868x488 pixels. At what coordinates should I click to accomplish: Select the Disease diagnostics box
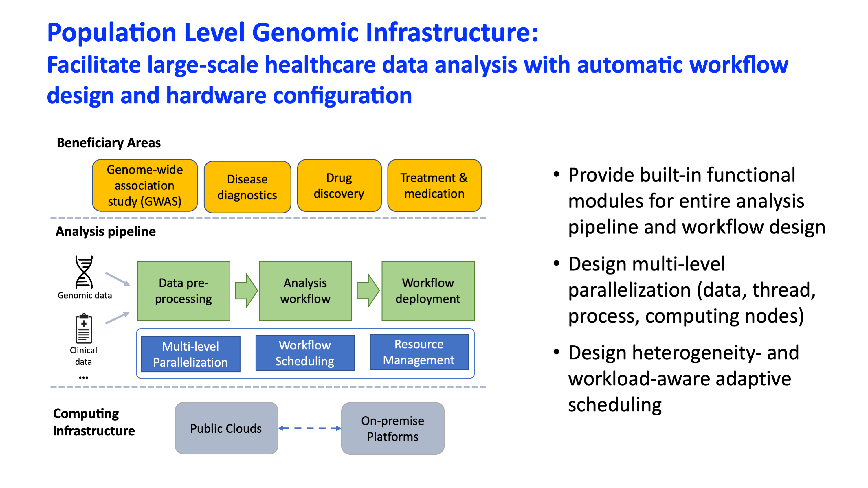(247, 187)
